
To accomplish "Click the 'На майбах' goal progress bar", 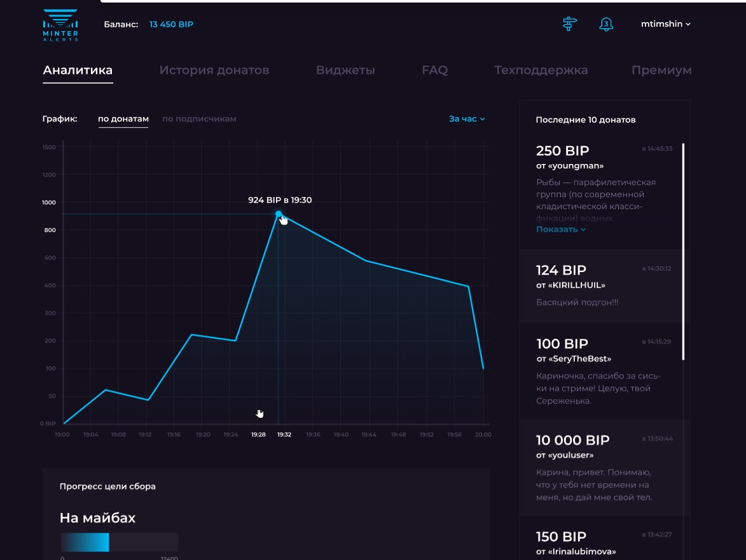I will click(120, 542).
